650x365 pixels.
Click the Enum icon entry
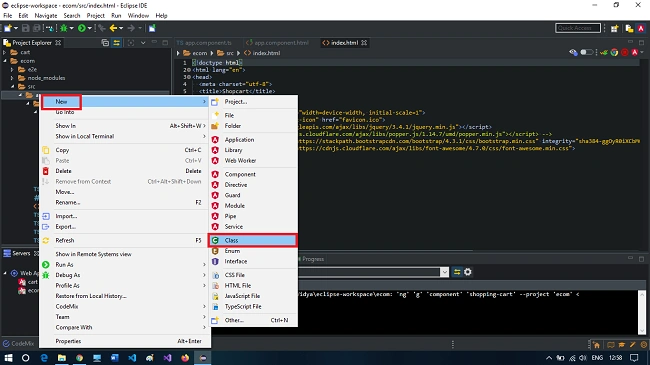pyautogui.click(x=215, y=251)
